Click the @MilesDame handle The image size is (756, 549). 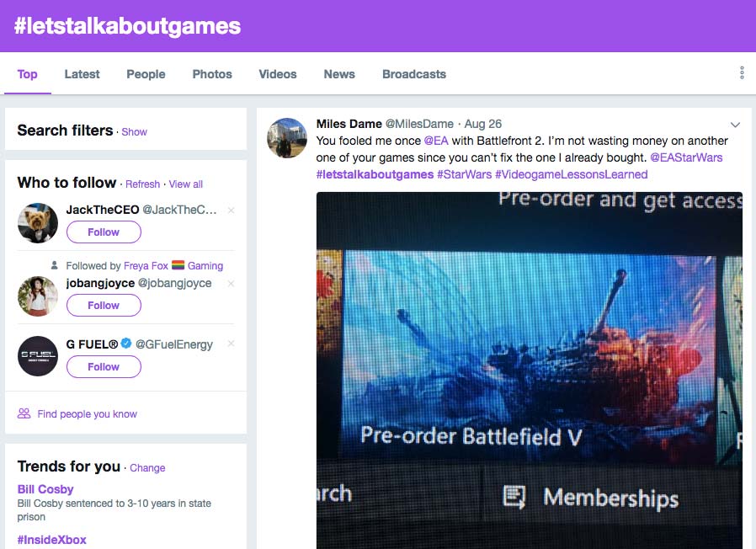419,124
